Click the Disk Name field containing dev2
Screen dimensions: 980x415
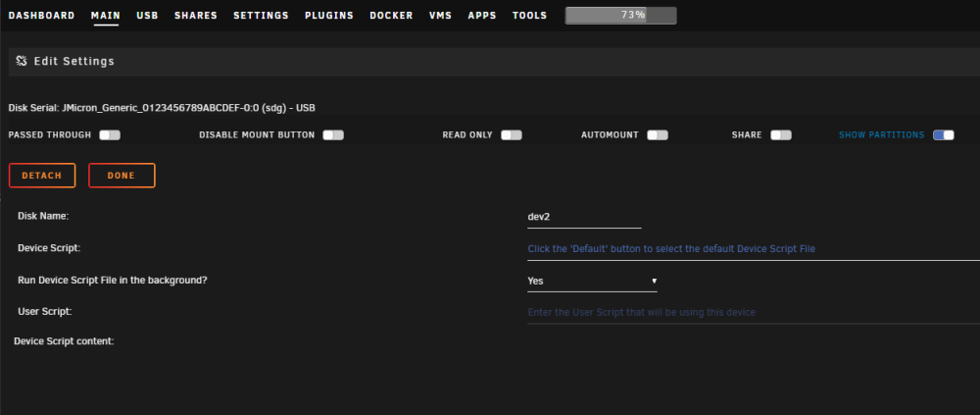(584, 217)
